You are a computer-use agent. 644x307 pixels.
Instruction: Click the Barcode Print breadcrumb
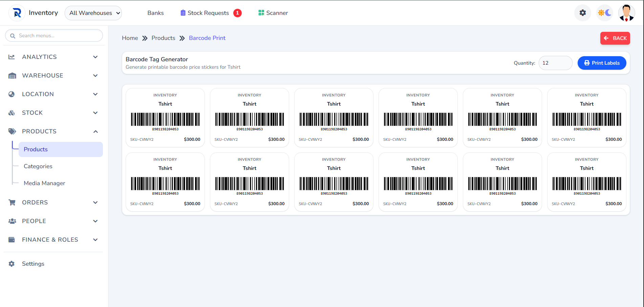tap(207, 38)
